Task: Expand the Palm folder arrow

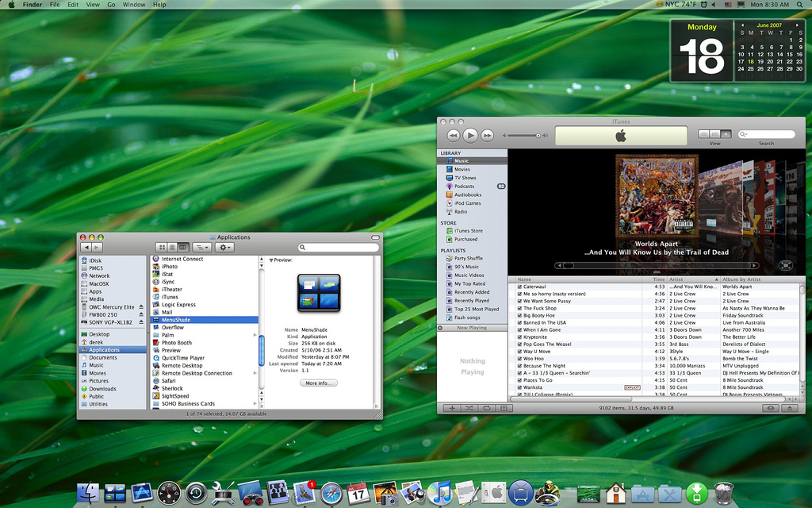Action: (x=255, y=335)
